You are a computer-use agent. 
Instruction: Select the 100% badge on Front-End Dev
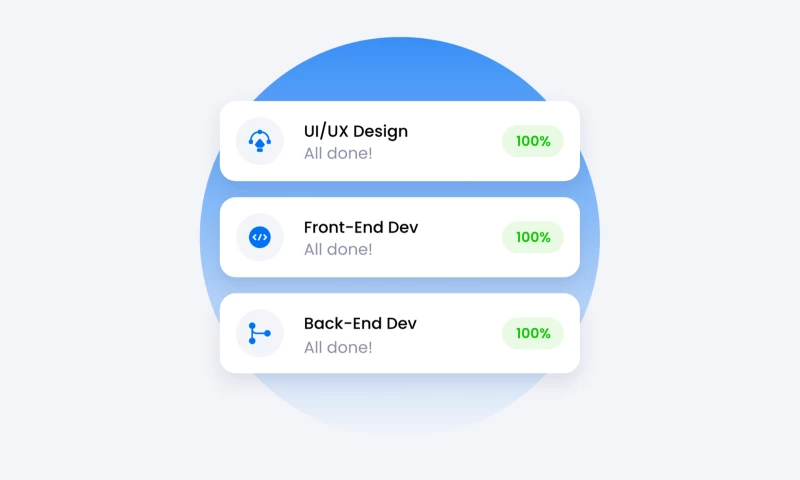[533, 237]
